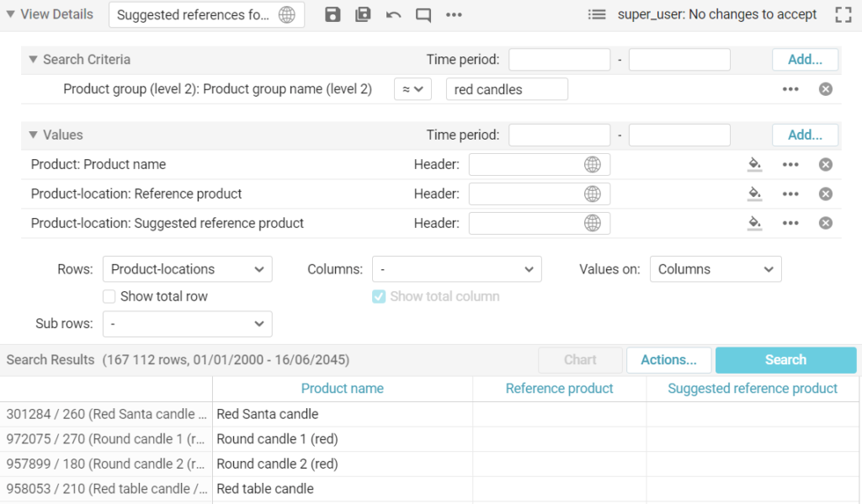Click the Search button
The height and width of the screenshot is (504, 862).
pyautogui.click(x=785, y=359)
